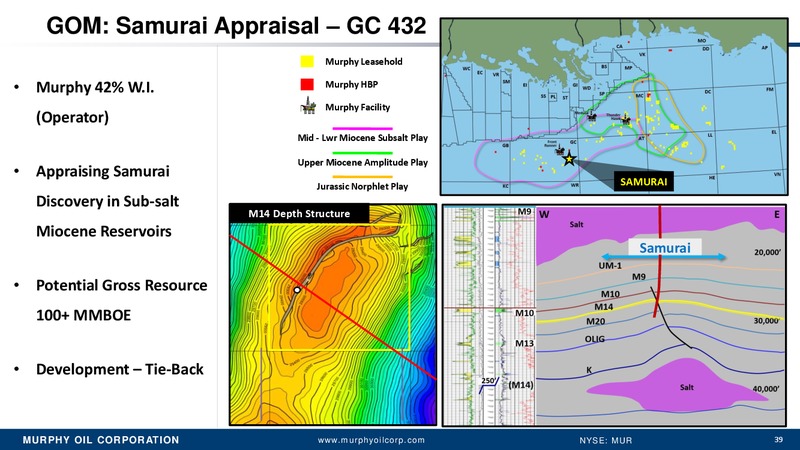Click the Murphy Facility platform legend icon
The width and height of the screenshot is (800, 450).
click(x=308, y=106)
